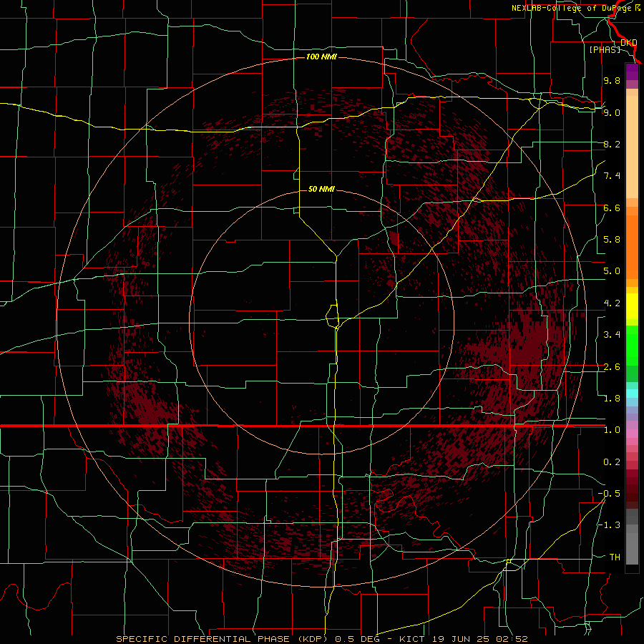
Task: Click the 4.2 value on the color scale
Action: pyautogui.click(x=612, y=303)
